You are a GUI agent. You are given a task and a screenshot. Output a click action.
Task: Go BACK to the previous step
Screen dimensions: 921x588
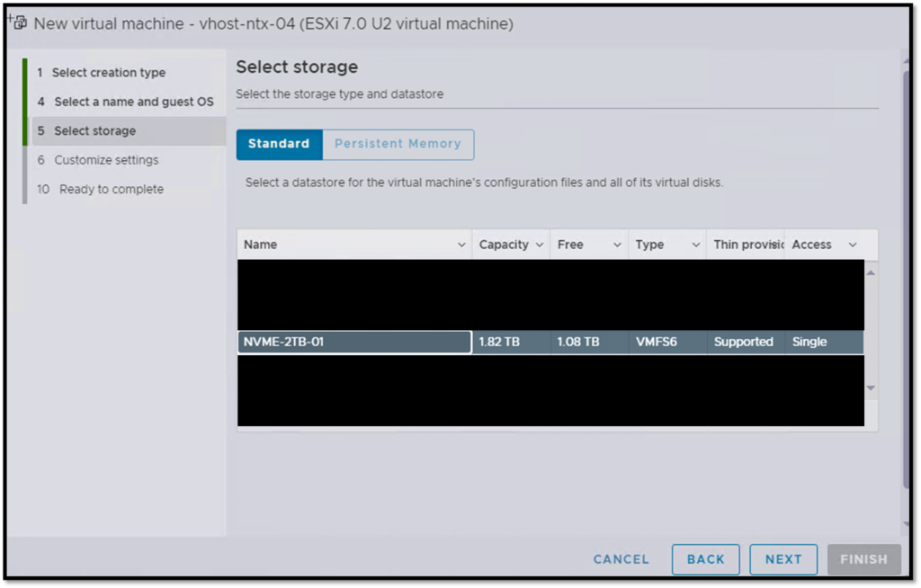pyautogui.click(x=705, y=559)
